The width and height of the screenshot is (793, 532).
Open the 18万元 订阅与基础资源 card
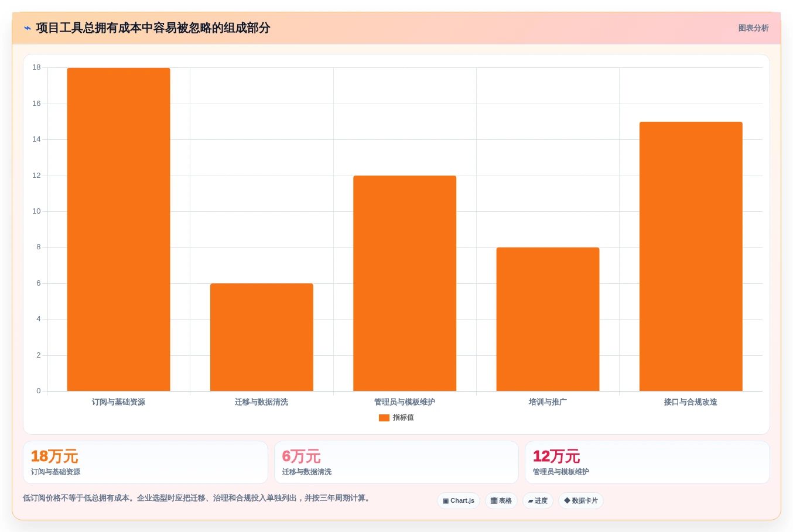pos(145,462)
